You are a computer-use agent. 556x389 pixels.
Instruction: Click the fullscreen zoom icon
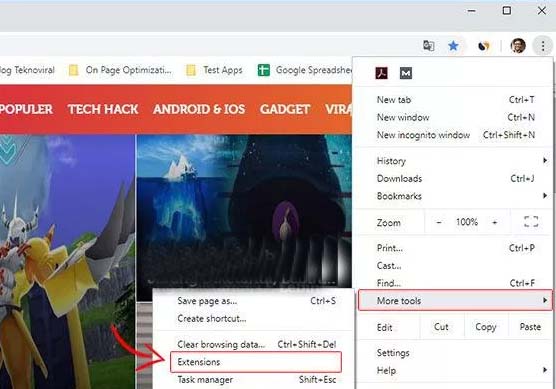(531, 222)
